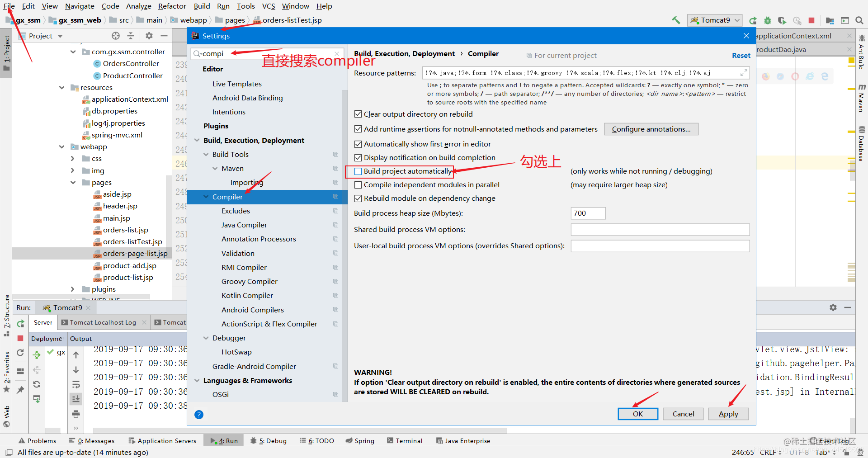This screenshot has height=458, width=868.
Task: Click rerun Tomcat9 icon in Run panel
Action: [20, 324]
